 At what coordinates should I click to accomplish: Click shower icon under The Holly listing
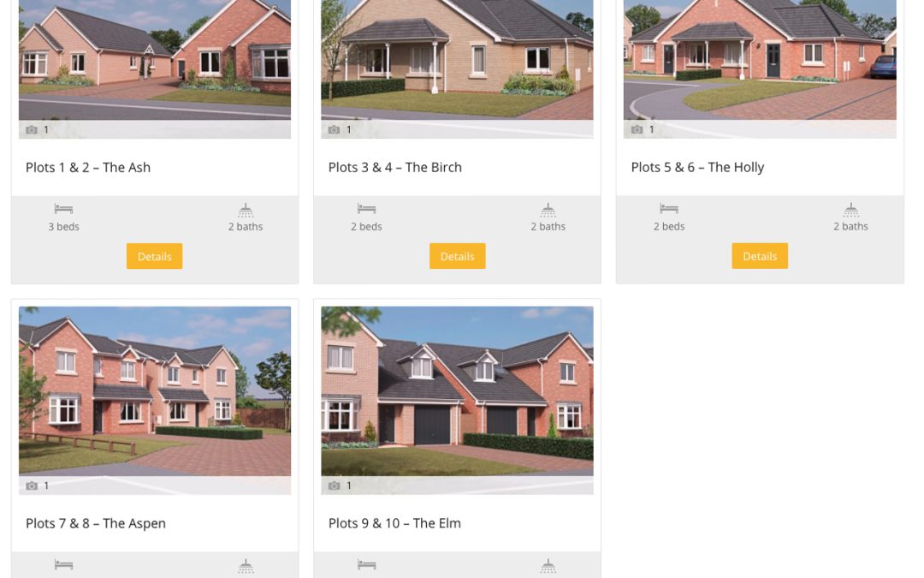point(851,210)
